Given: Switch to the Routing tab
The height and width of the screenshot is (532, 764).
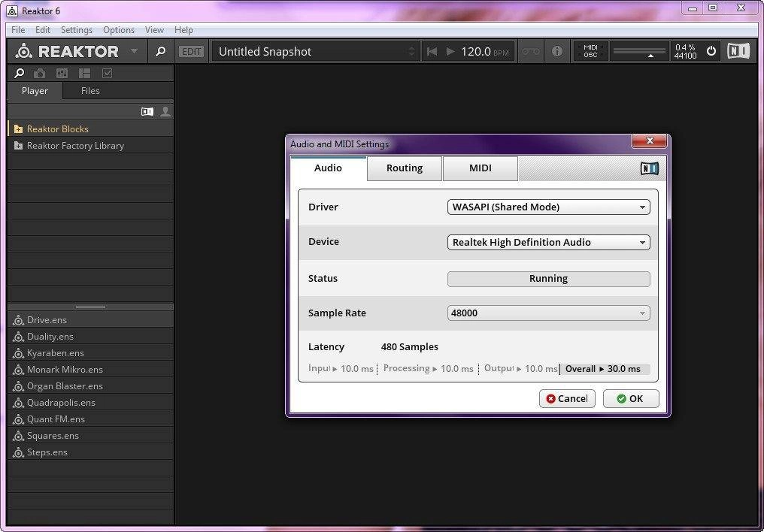Looking at the screenshot, I should click(405, 168).
